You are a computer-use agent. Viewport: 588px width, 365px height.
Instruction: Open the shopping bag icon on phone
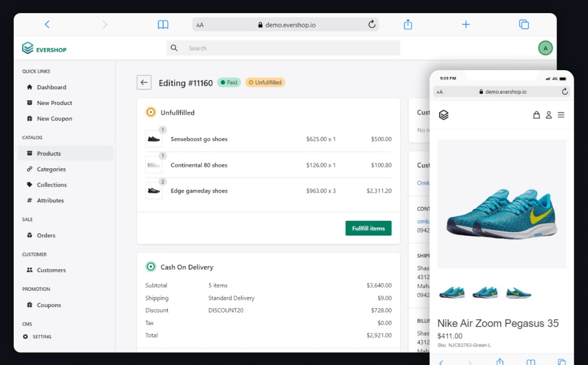[x=537, y=115]
